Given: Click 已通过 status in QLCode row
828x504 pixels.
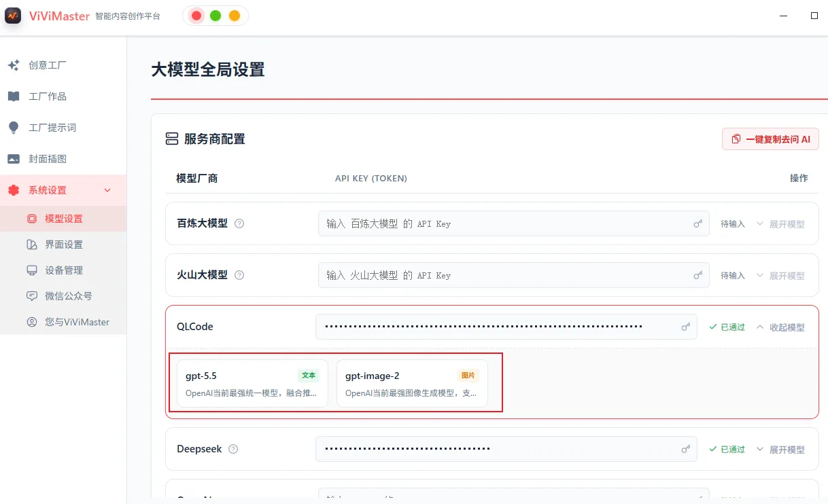Looking at the screenshot, I should tap(727, 327).
